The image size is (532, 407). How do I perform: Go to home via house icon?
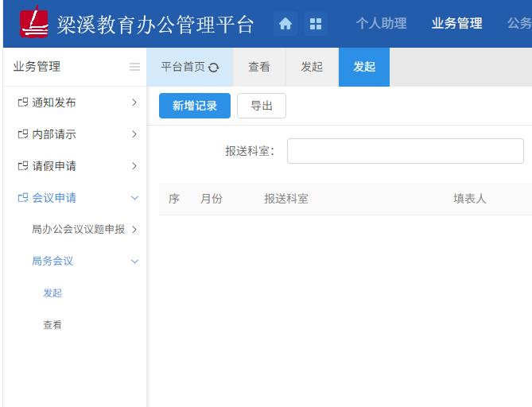point(285,24)
